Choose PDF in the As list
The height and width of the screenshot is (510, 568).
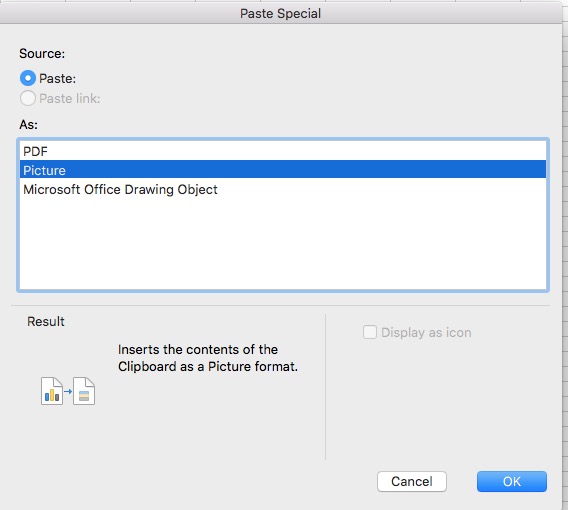pyautogui.click(x=283, y=151)
